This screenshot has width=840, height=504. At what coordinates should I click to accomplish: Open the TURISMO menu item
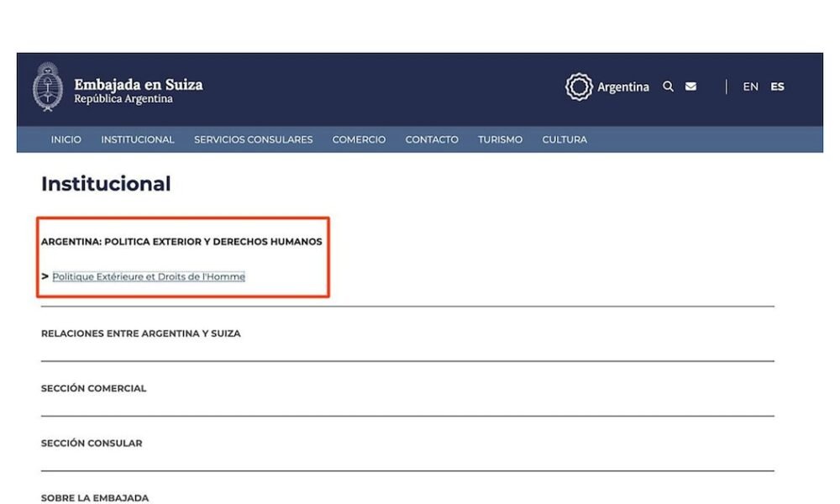(500, 139)
